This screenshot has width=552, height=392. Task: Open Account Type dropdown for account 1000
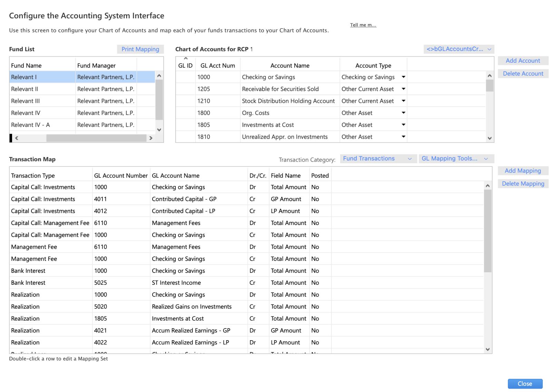pos(403,77)
